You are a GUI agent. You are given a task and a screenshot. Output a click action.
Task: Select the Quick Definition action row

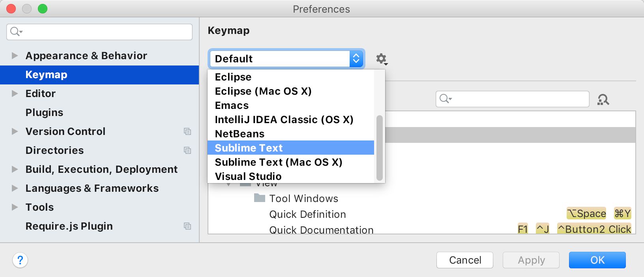[422, 214]
